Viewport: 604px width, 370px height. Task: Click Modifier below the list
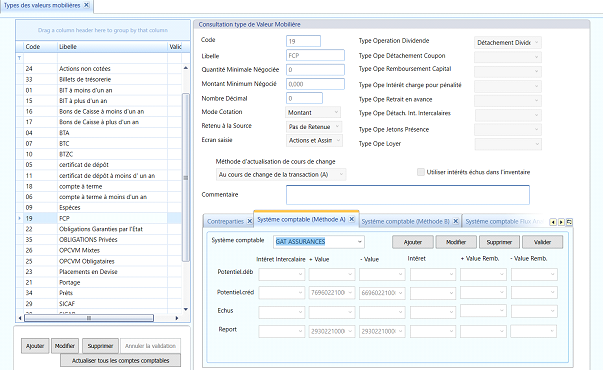[x=65, y=346]
